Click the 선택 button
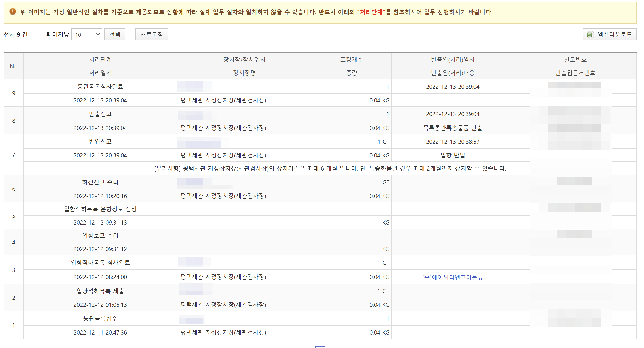This screenshot has height=348, width=644. coord(114,34)
